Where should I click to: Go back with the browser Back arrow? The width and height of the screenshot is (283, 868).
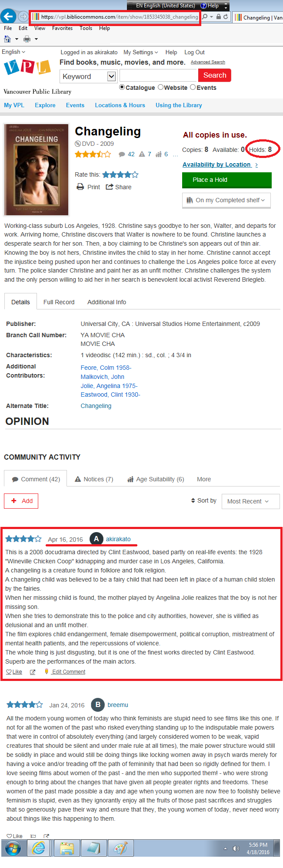(x=8, y=17)
